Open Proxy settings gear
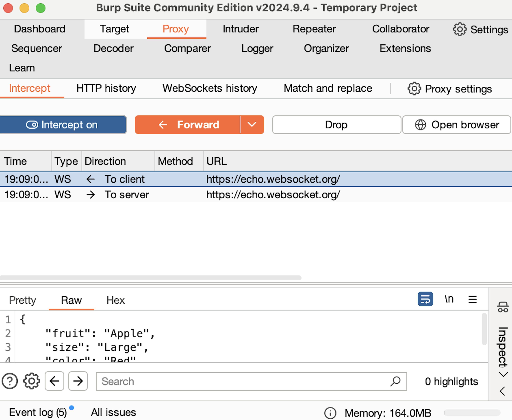The height and width of the screenshot is (420, 512). 414,89
